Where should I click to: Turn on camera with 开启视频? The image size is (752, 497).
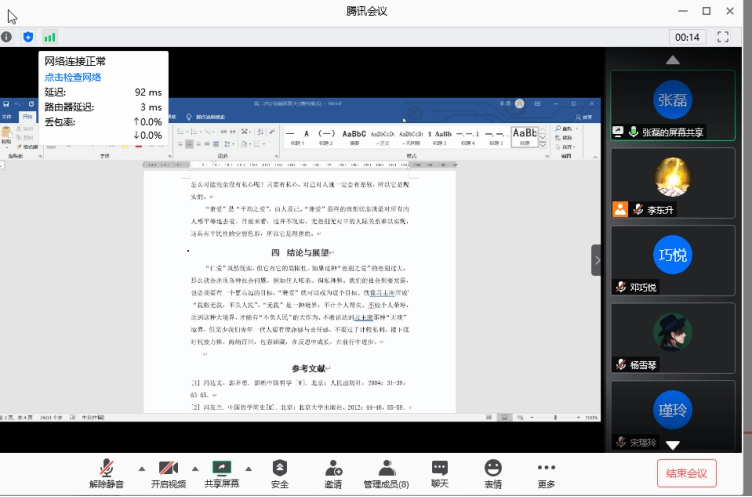(x=168, y=473)
